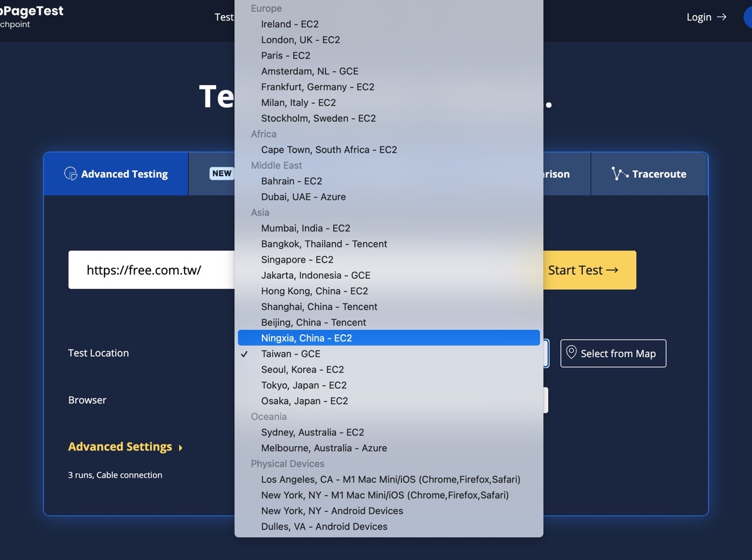This screenshot has height=560, width=752.
Task: Open the Test menu in header
Action: (224, 17)
